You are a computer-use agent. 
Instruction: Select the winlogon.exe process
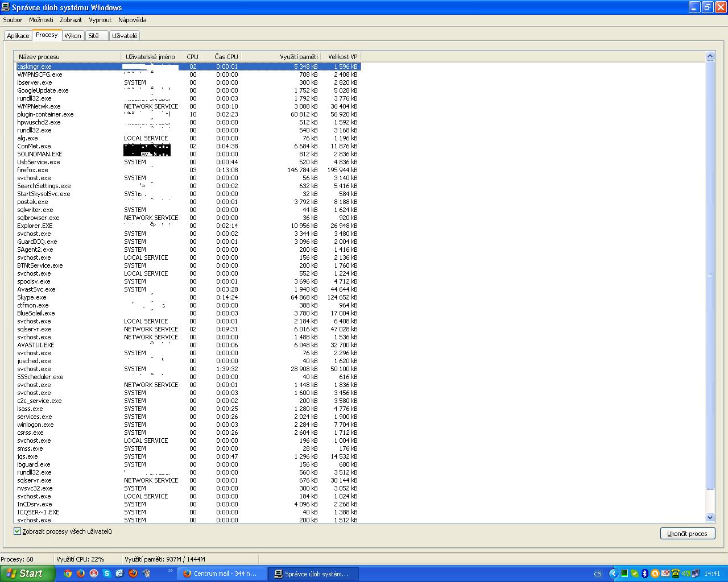tap(188, 425)
